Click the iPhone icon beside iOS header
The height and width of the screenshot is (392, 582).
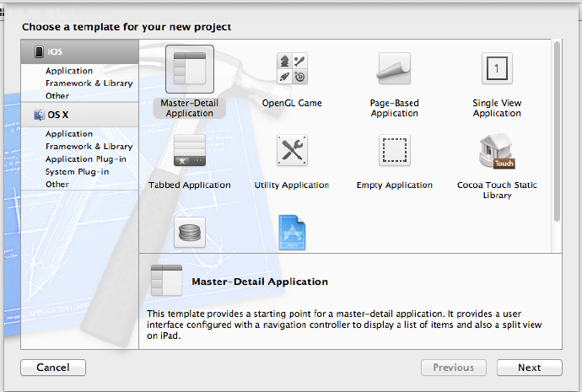point(39,51)
